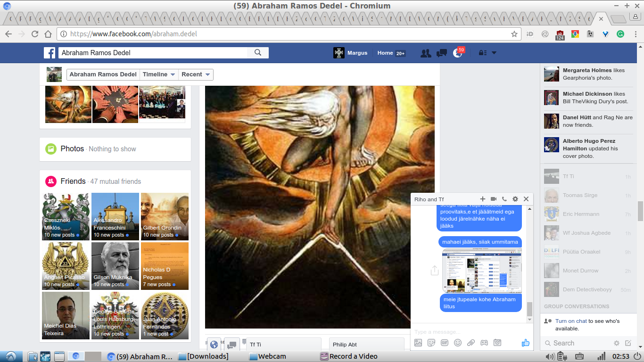The height and width of the screenshot is (362, 644).
Task: Close the Riho and Tf chat window
Action: pos(526,199)
